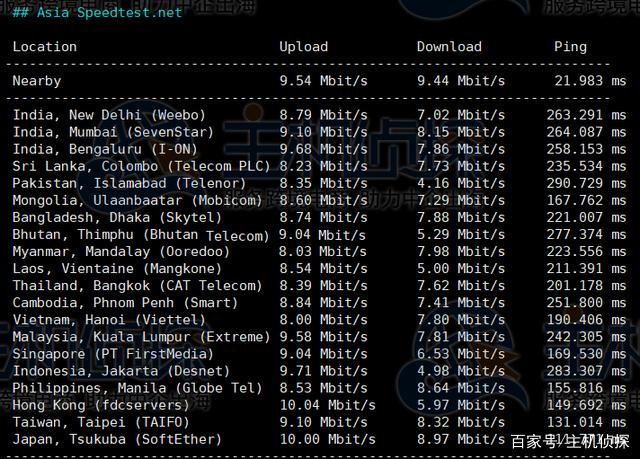Select Taipei ping 131.014 ms
640x459 pixels.
coord(586,423)
